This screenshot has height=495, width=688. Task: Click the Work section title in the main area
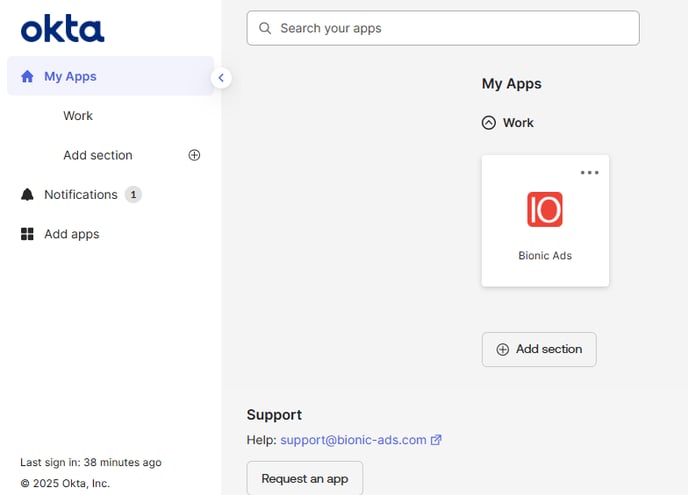point(518,122)
